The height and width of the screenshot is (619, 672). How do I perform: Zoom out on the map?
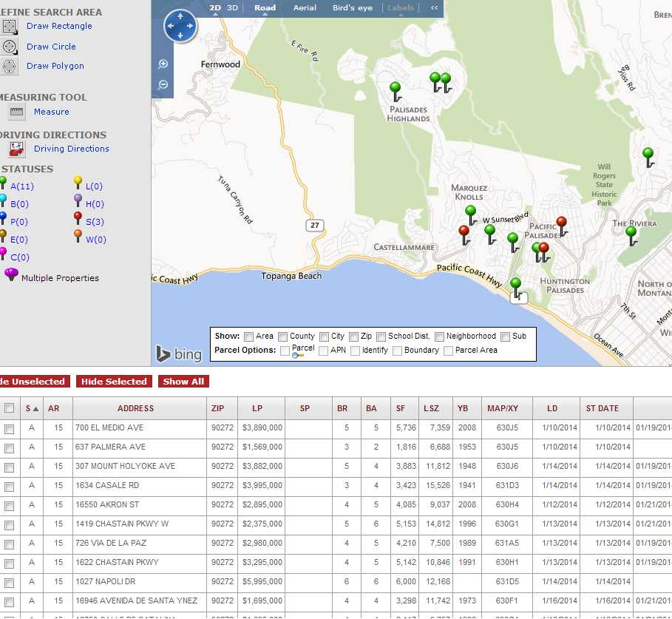pos(163,84)
